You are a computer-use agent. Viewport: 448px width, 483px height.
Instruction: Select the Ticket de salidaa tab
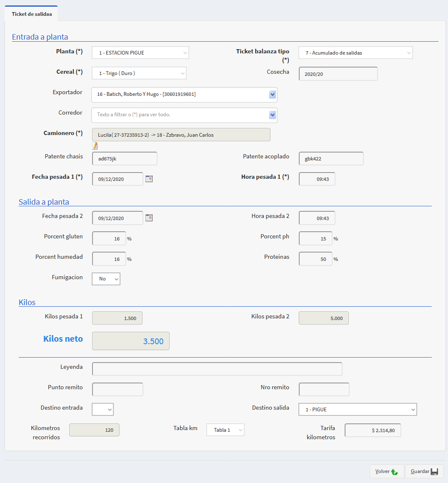pyautogui.click(x=32, y=14)
